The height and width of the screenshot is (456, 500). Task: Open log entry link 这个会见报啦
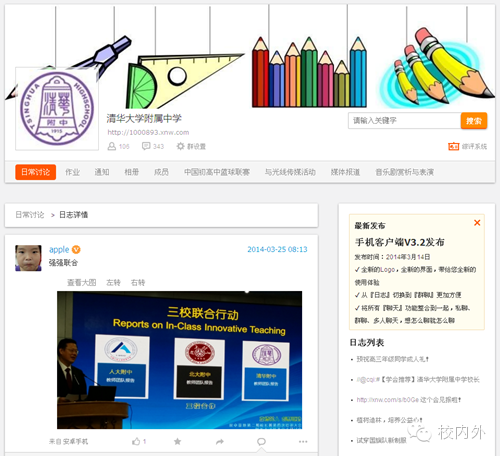click(409, 400)
